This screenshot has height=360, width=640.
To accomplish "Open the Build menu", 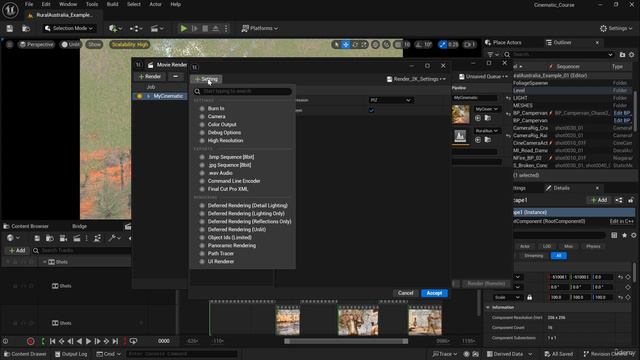I will tap(112, 4).
